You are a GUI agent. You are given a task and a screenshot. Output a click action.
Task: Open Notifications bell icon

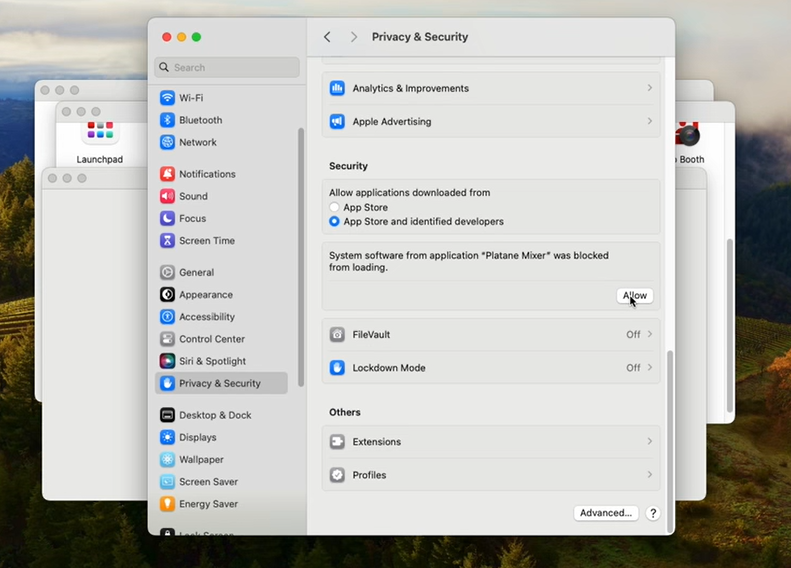pyautogui.click(x=167, y=174)
